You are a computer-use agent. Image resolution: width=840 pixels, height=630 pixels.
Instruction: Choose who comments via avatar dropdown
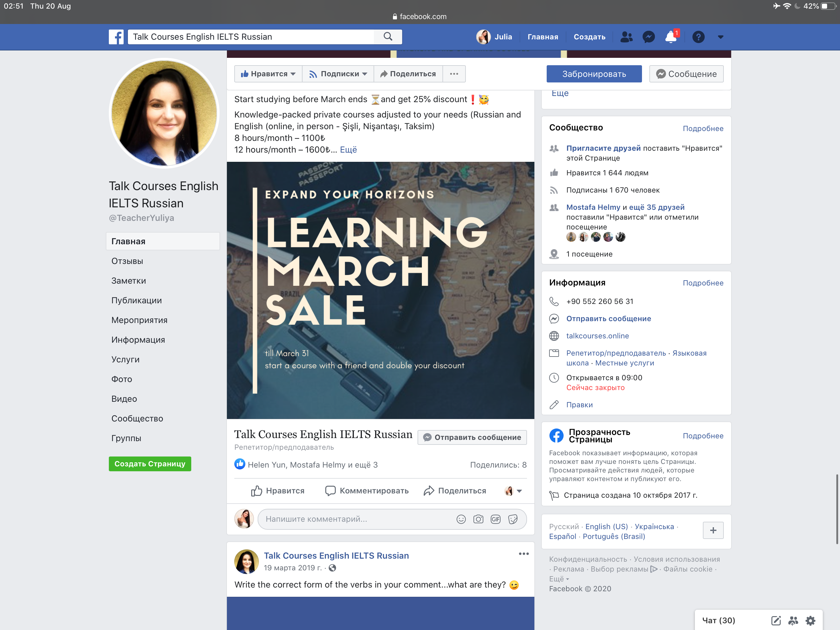pos(513,491)
